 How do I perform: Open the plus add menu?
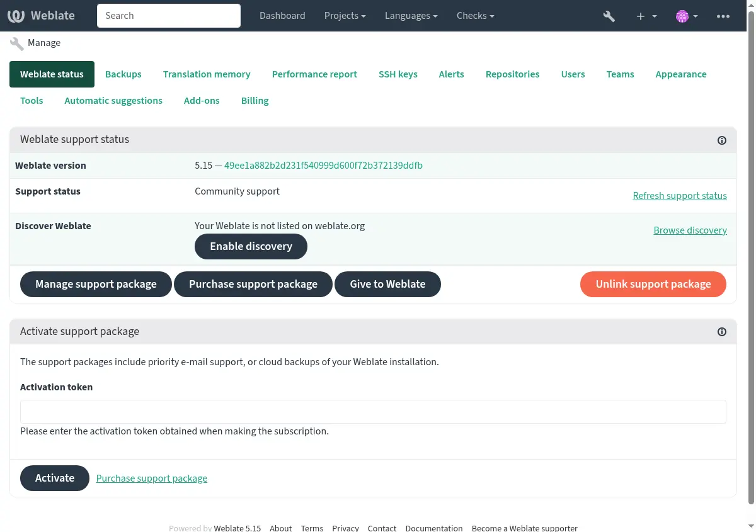646,16
